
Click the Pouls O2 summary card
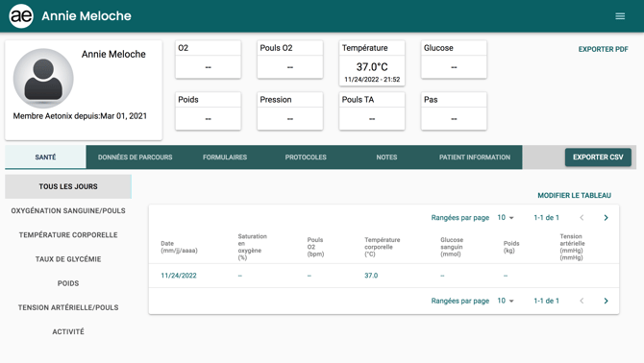click(290, 60)
